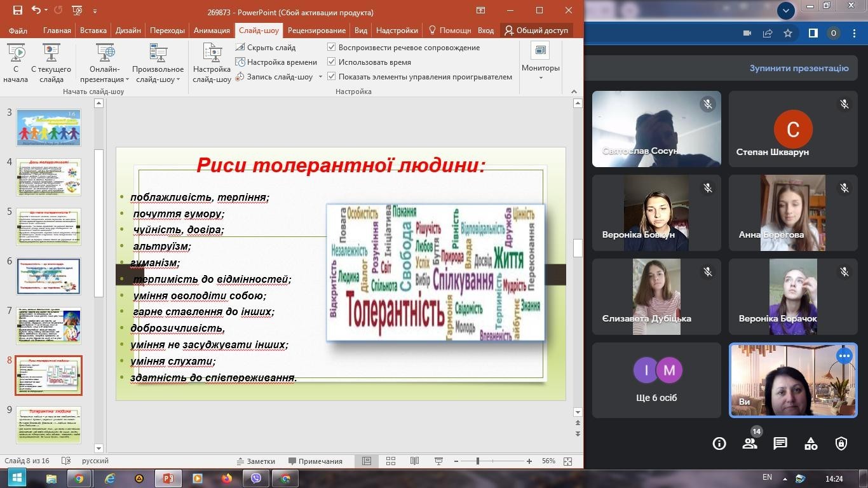Open Google Meet chat panel
Screen dimensions: 868x488
tap(780, 444)
